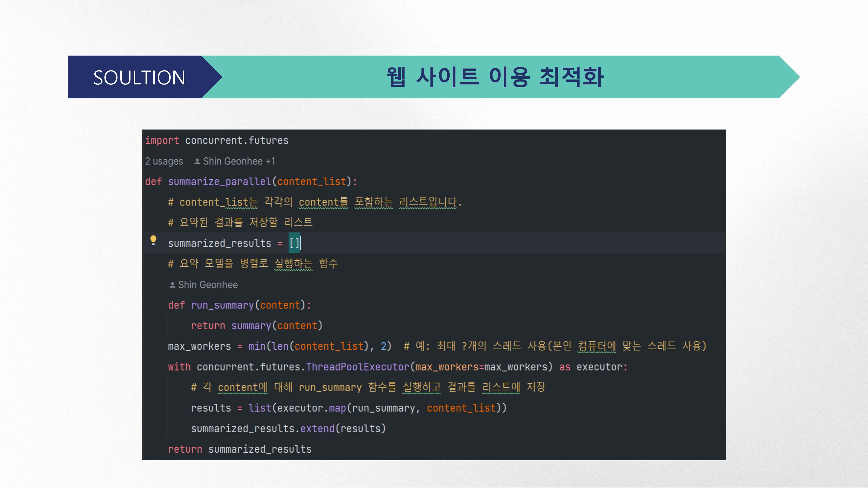Click the Korean slide heading banner
868x488 pixels.
[x=494, y=77]
